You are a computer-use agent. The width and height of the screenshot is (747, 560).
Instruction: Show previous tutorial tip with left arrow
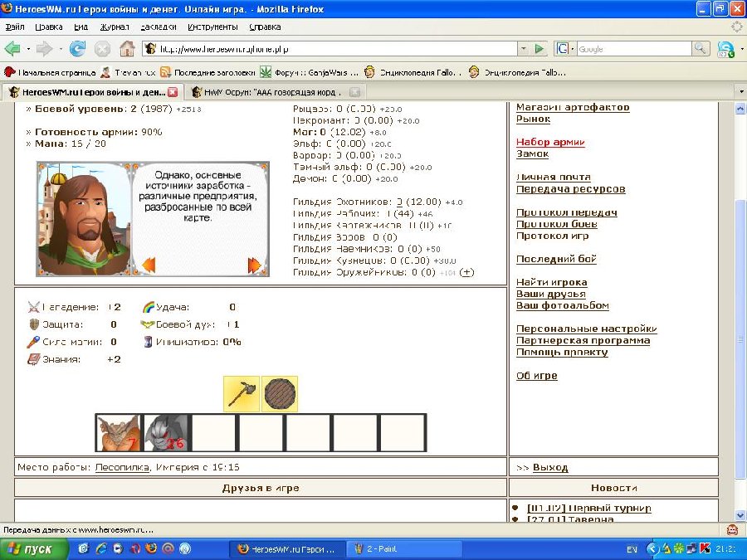click(x=149, y=265)
